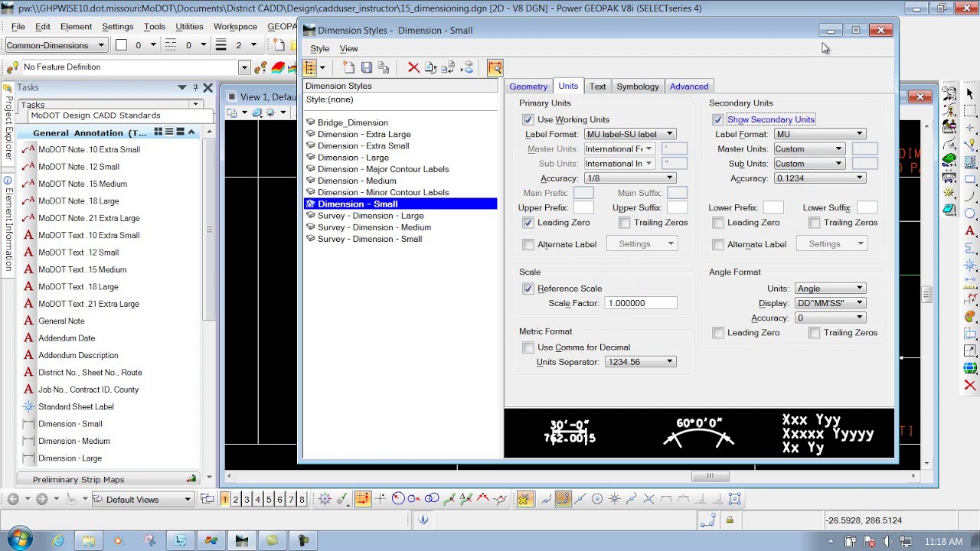The width and height of the screenshot is (980, 551).
Task: Select the Center snap mode icon
Action: (x=598, y=500)
